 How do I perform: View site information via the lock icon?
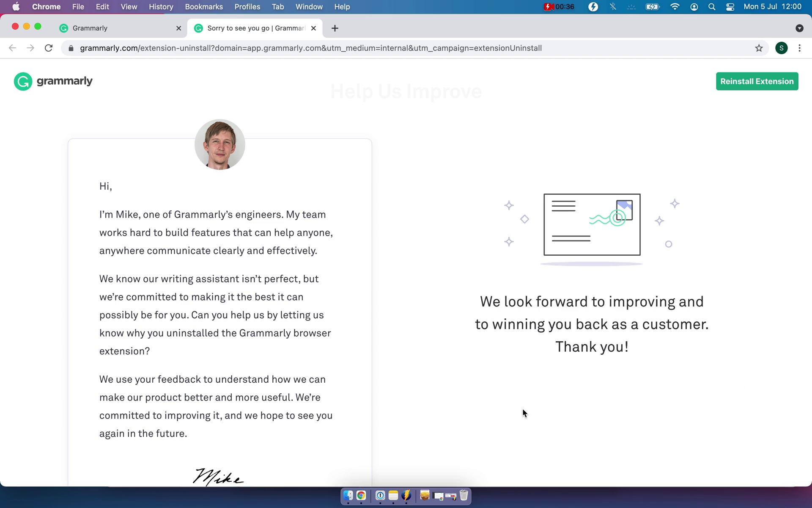(71, 48)
